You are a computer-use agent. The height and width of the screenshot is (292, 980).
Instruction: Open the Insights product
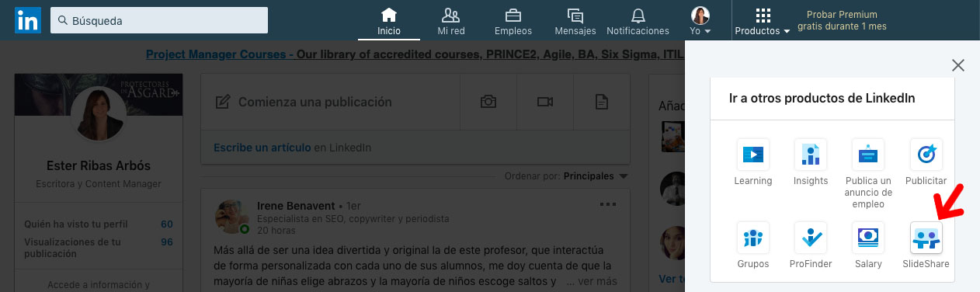pyautogui.click(x=811, y=162)
